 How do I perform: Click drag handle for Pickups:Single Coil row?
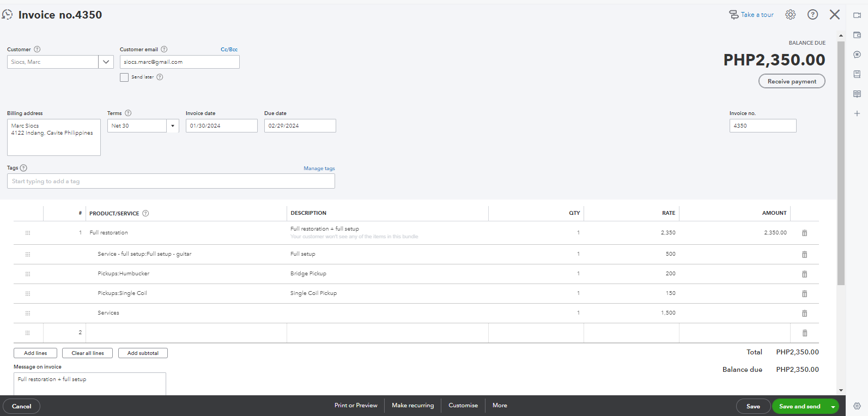(x=28, y=294)
